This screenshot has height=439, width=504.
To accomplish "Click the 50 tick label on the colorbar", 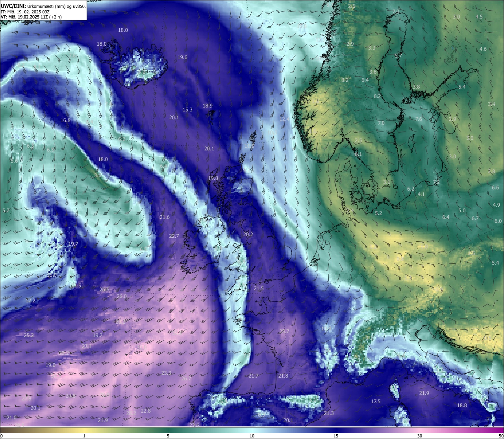I will [500, 436].
